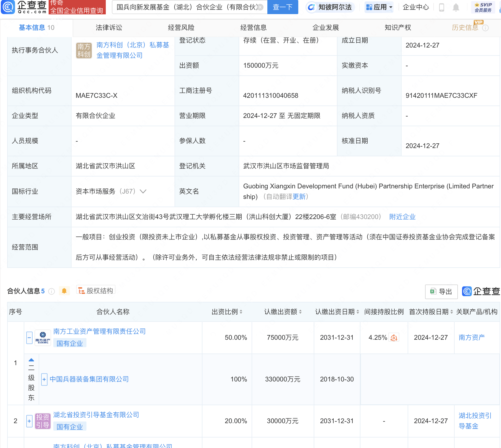Click the 75000万元 subscribed amount cell
Viewport: 501px width, 448px height.
point(283,338)
